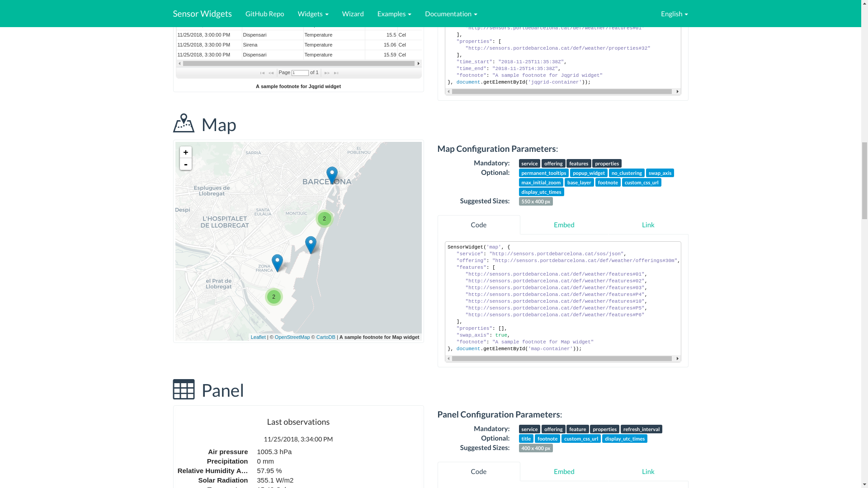Viewport: 868px width, 488px height.
Task: Click the page number input in Jqgrid pager
Action: (300, 73)
